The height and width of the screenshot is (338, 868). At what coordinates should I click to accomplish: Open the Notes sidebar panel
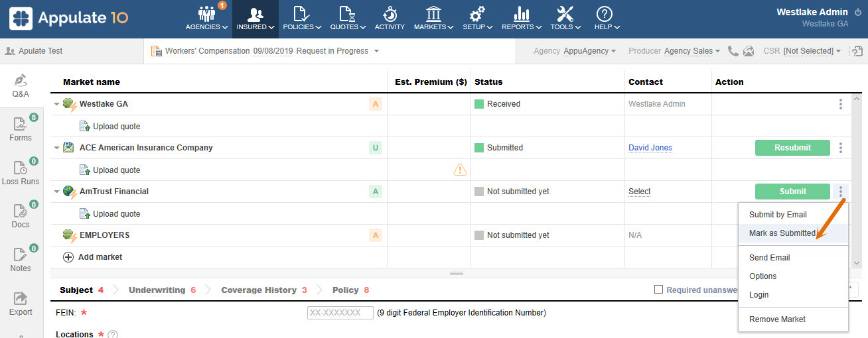pos(21,259)
